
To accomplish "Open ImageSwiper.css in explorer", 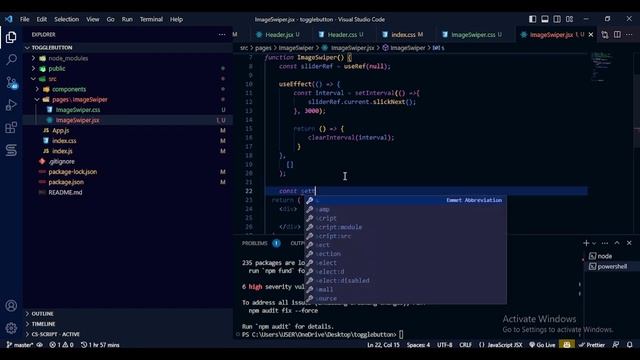I will tap(78, 110).
